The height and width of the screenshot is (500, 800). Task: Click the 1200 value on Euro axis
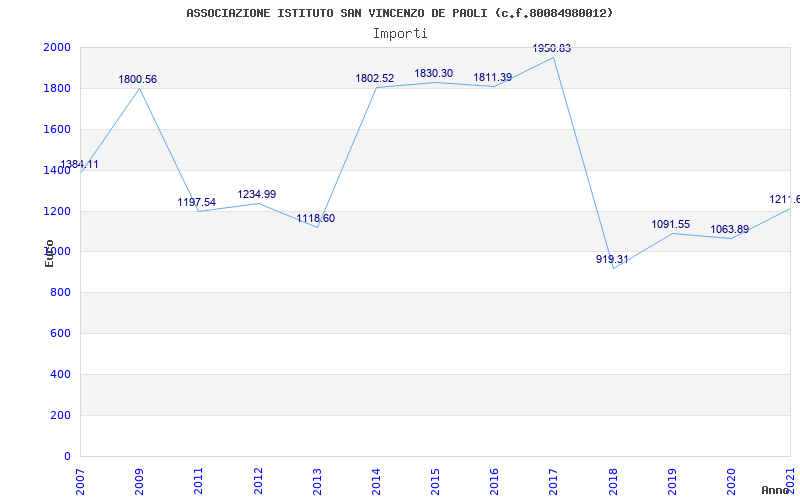[x=57, y=211]
